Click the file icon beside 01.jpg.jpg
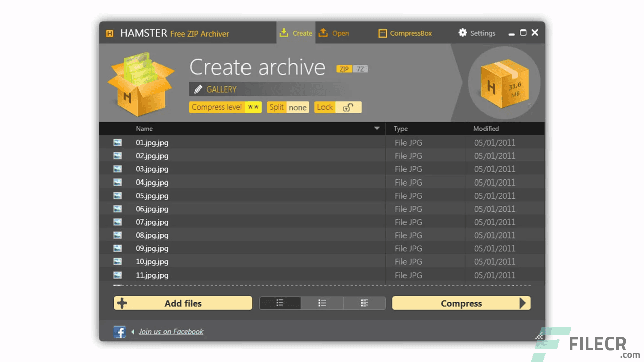The height and width of the screenshot is (362, 644). coord(117,142)
